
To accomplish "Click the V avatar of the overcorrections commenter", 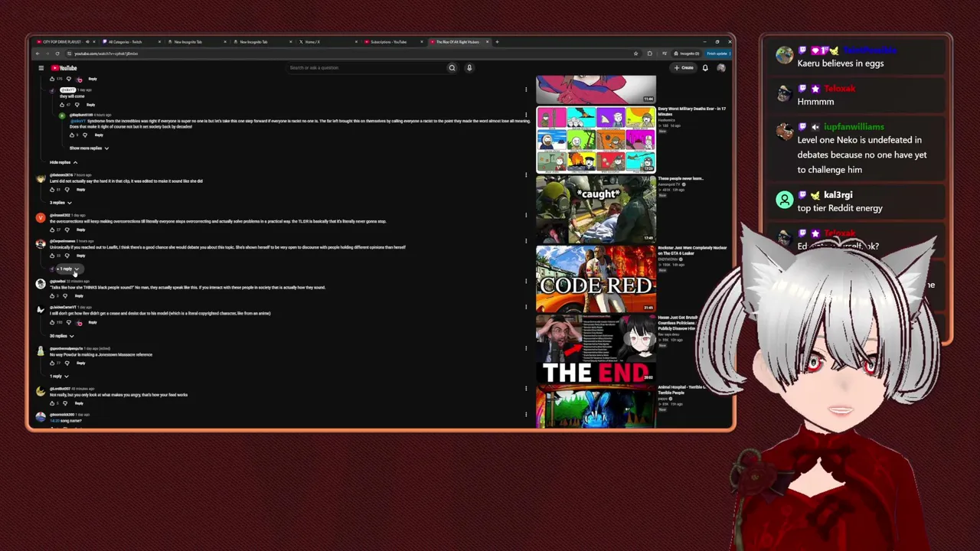I will pyautogui.click(x=41, y=217).
